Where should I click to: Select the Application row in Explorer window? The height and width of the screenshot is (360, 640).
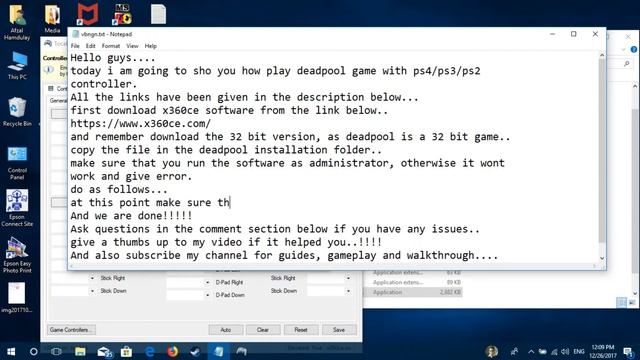pyautogui.click(x=412, y=292)
